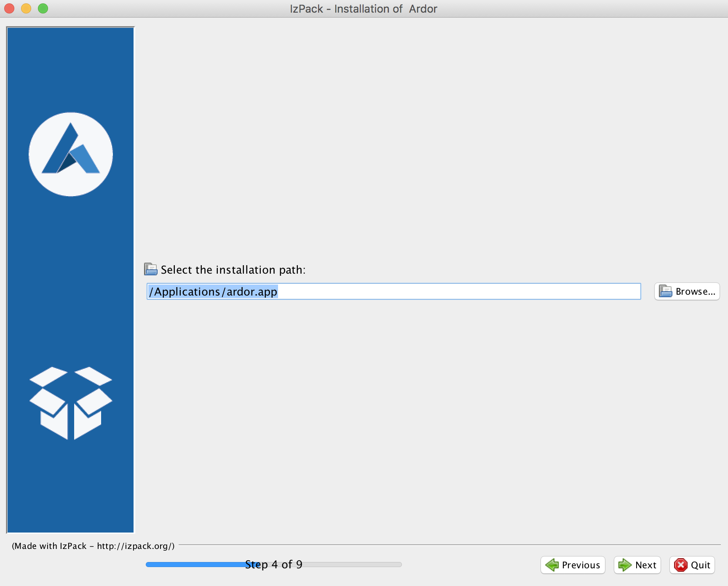
Task: Click the "Made with IzPack" footer text
Action: click(93, 546)
